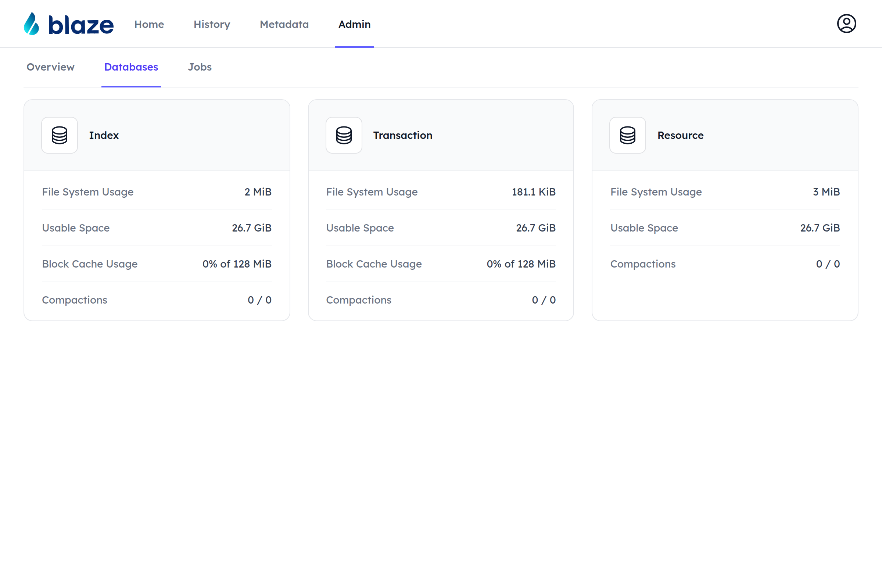
Task: Click Transaction card's File System Usage label
Action: [x=372, y=192]
